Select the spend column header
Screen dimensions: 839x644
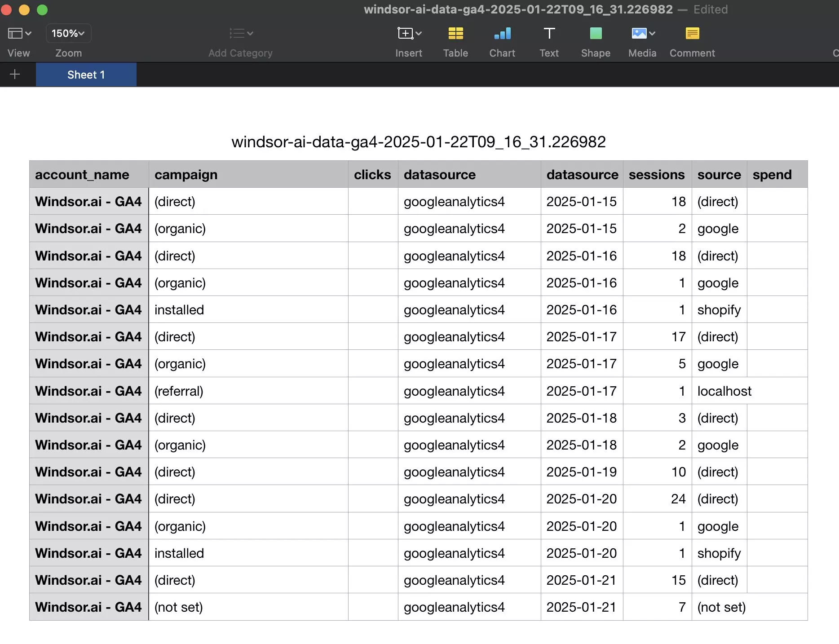777,174
